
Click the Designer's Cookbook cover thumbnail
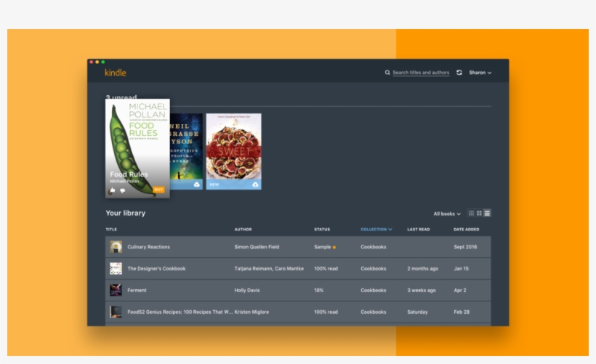click(x=116, y=268)
